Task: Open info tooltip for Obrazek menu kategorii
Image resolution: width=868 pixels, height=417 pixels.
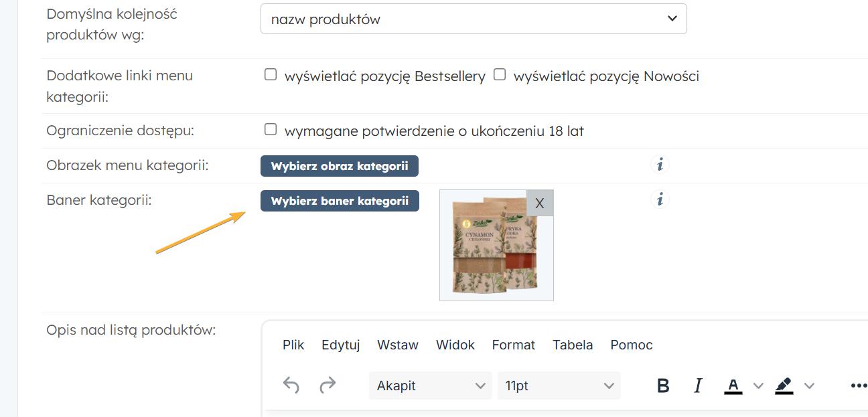Action: click(660, 165)
